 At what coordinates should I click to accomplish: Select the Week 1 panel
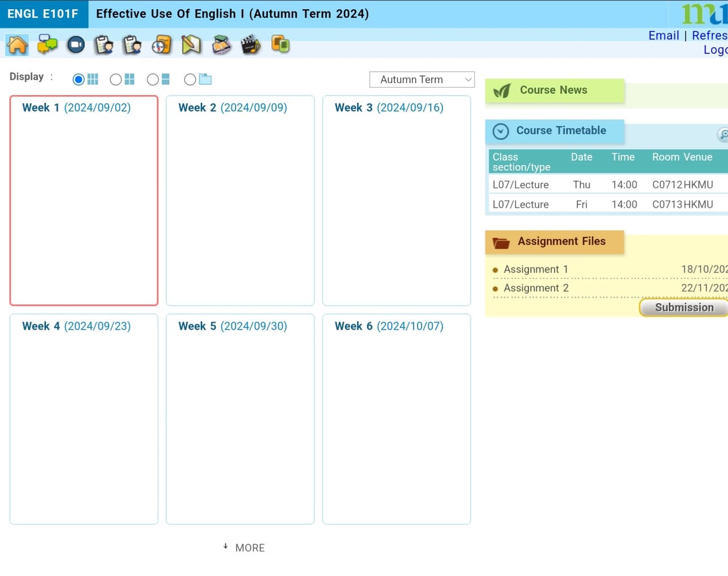coord(84,200)
